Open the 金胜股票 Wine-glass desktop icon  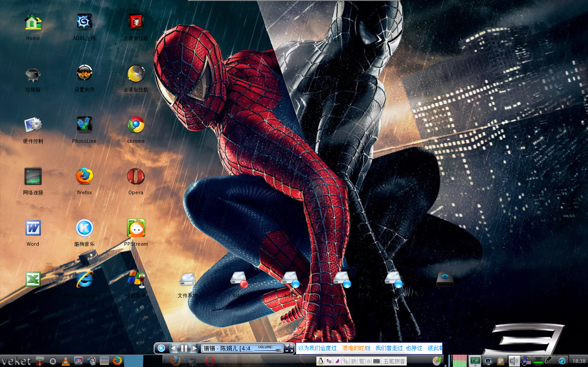click(x=136, y=279)
